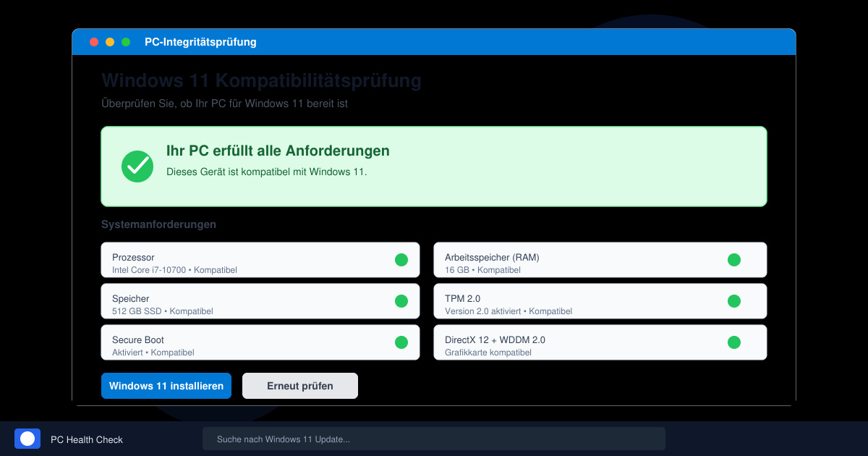Select the Arbeitsspeicher (RAM) requirement card

click(x=600, y=260)
